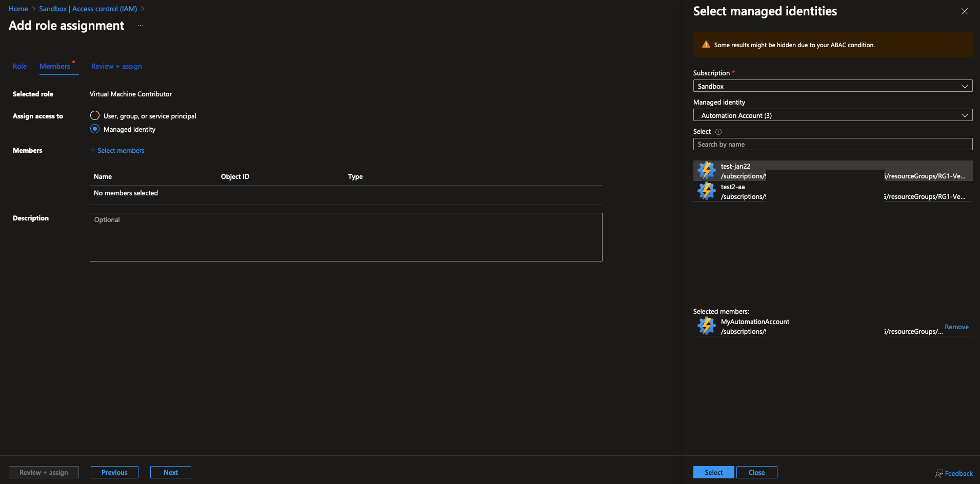Click the Feedback person icon
The image size is (980, 484).
click(x=938, y=474)
